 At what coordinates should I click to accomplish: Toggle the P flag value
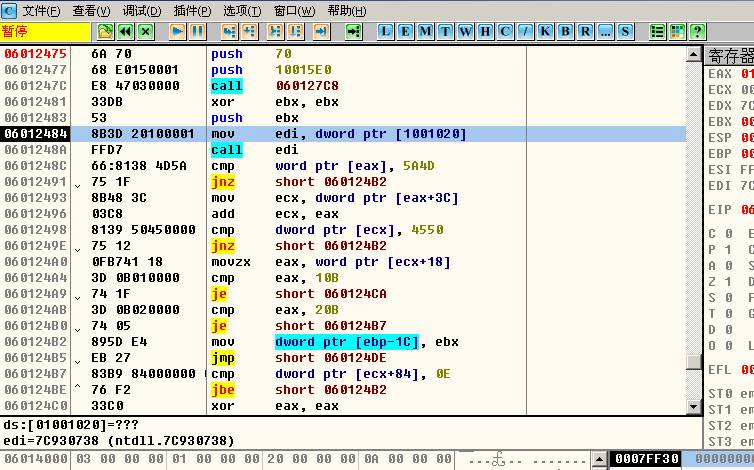pos(729,250)
